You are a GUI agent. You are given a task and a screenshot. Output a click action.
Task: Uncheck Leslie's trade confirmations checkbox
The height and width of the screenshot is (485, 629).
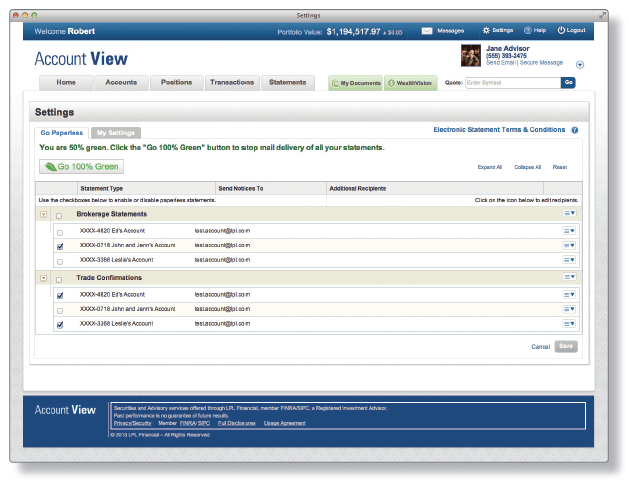pyautogui.click(x=60, y=325)
